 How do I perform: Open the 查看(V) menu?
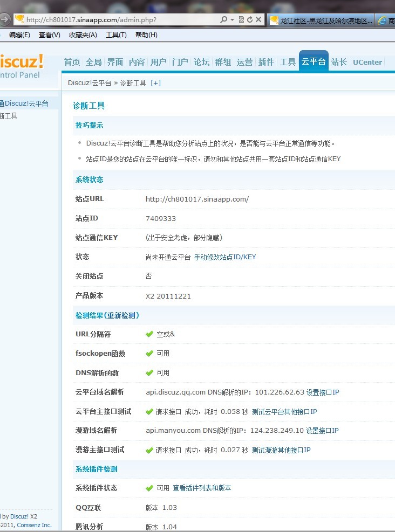(x=50, y=35)
